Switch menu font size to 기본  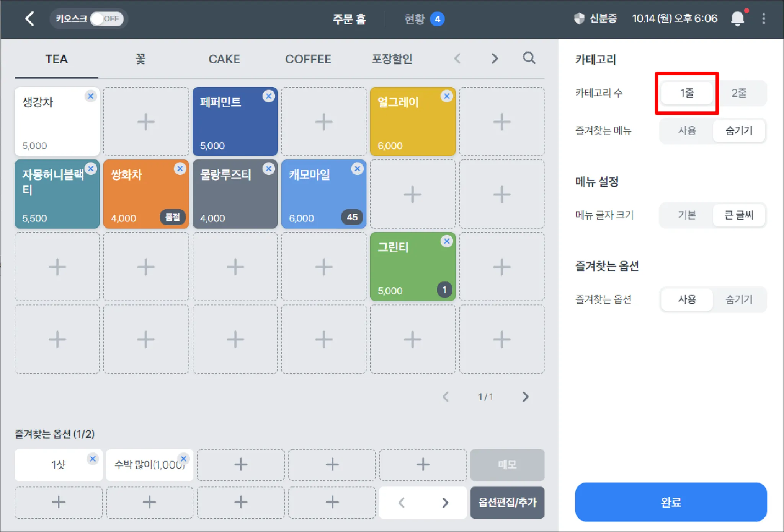tap(687, 215)
